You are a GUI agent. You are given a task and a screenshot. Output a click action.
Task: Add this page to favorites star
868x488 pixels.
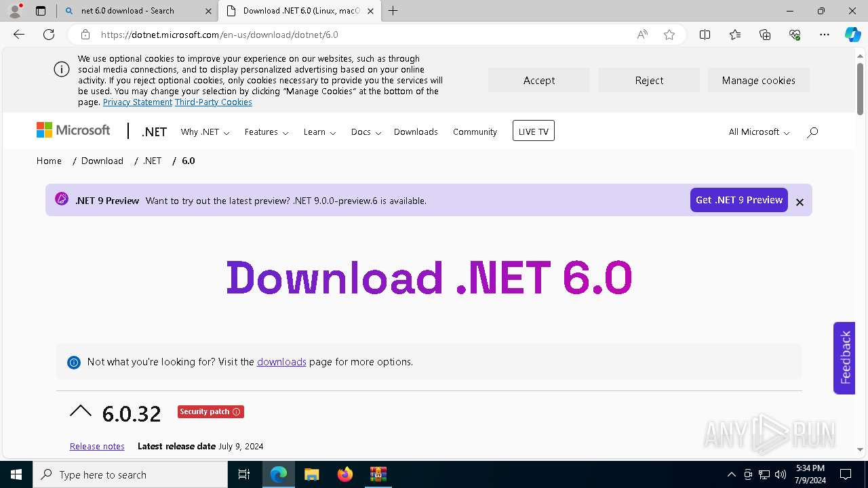[x=669, y=35]
